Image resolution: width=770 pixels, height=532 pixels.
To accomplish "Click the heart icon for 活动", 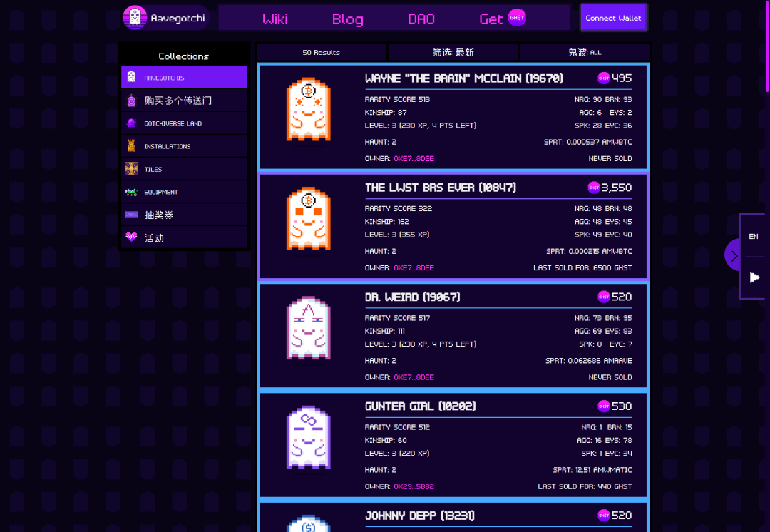I will click(x=131, y=237).
